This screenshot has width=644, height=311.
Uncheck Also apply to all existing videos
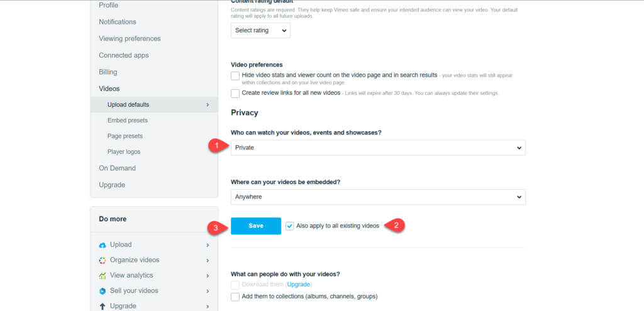coord(289,226)
